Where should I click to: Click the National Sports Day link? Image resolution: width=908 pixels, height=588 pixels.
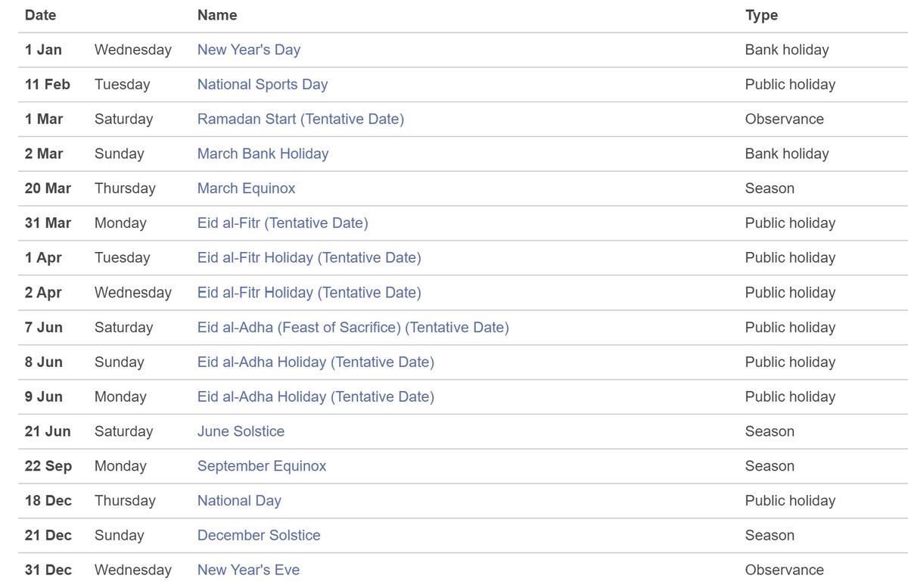tap(262, 85)
